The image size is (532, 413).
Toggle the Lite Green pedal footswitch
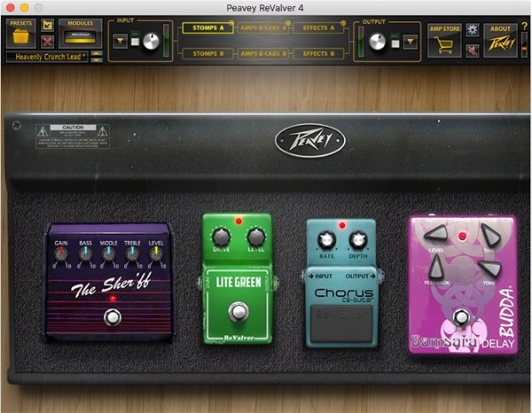[239, 312]
